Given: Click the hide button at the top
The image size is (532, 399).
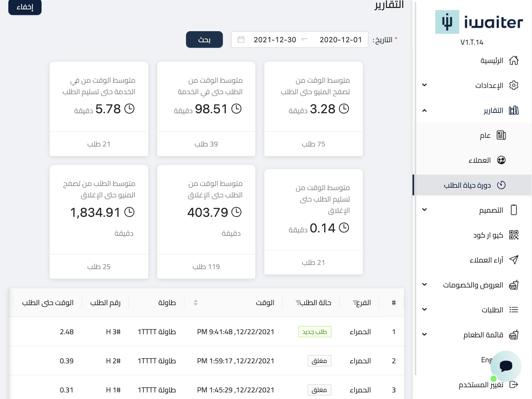Looking at the screenshot, I should pos(25,7).
